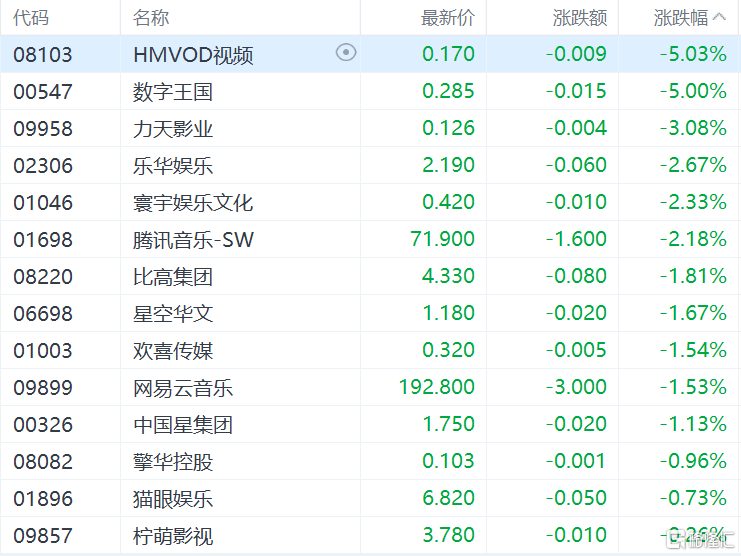The image size is (741, 556).
Task: Select the 星空华文 stock name
Action: click(173, 313)
